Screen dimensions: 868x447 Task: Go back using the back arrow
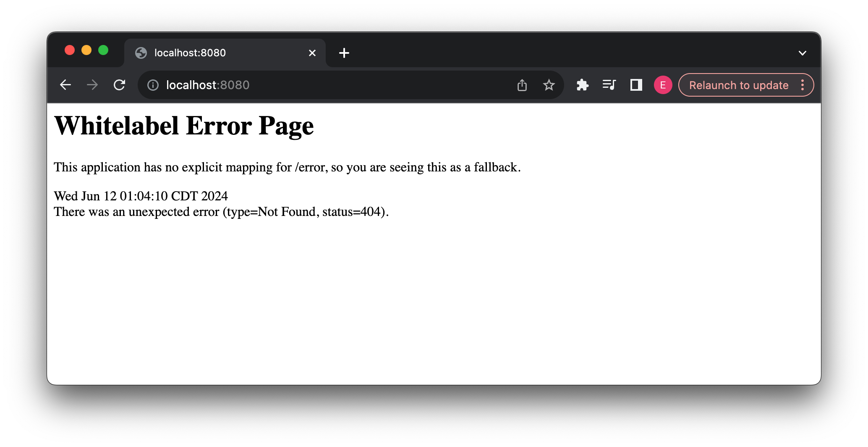(65, 84)
